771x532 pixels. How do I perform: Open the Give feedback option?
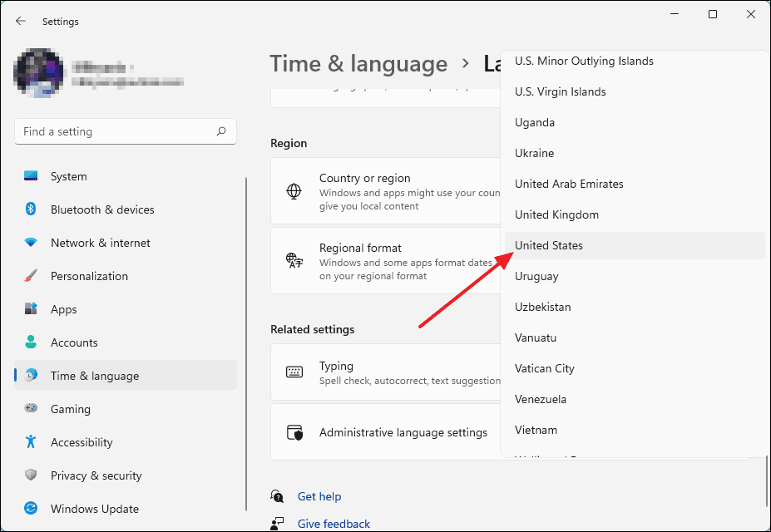tap(333, 523)
